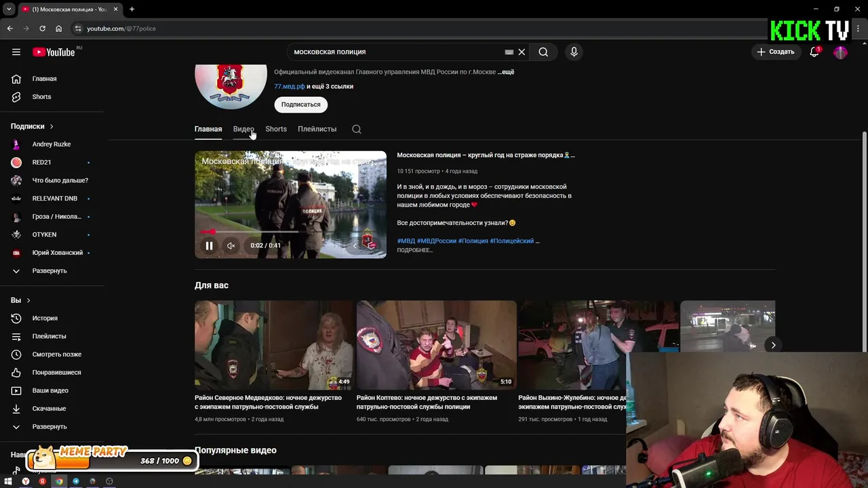Open featured video title Московская полиция – круглый год

click(x=486, y=155)
